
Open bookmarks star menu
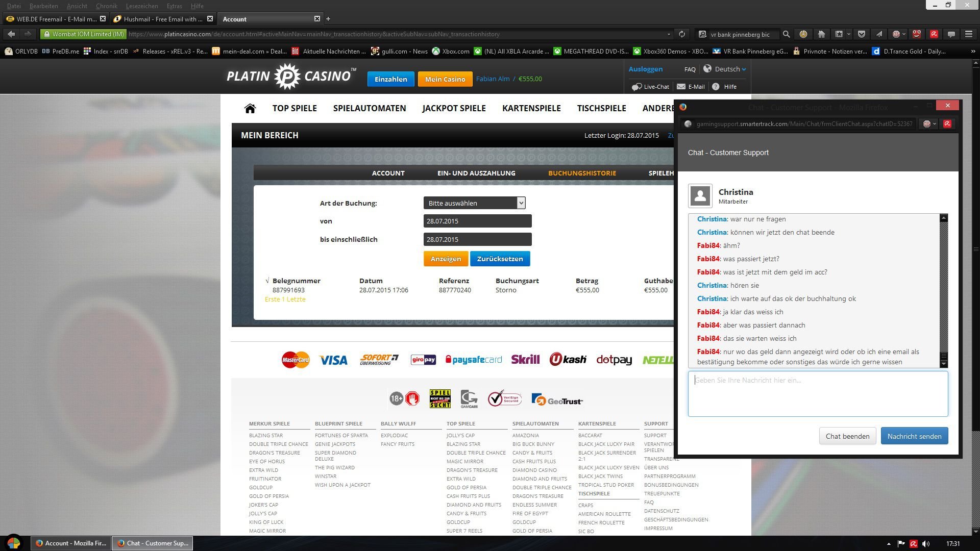click(x=839, y=34)
